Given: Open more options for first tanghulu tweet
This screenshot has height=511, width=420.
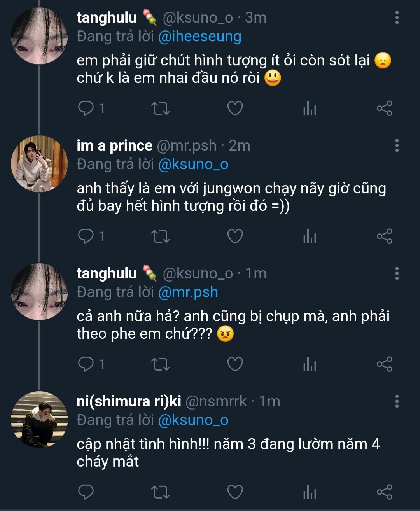Looking at the screenshot, I should coord(397,17).
